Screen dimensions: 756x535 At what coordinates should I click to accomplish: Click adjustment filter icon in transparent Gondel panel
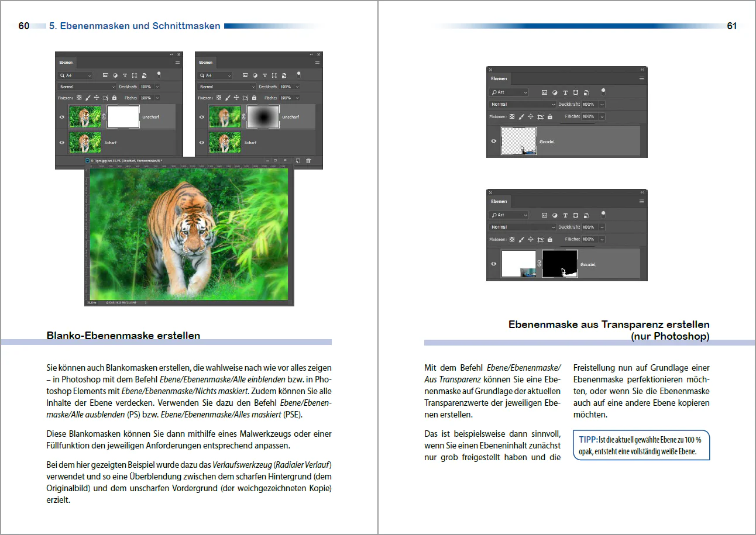555,92
